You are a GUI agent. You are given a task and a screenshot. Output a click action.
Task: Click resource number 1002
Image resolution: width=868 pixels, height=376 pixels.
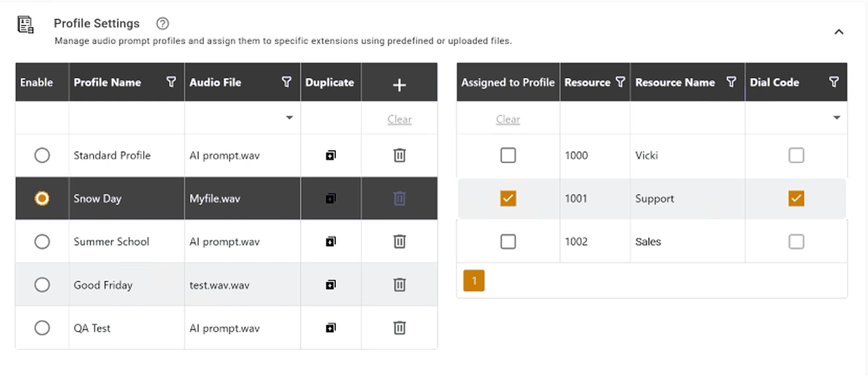tap(576, 242)
